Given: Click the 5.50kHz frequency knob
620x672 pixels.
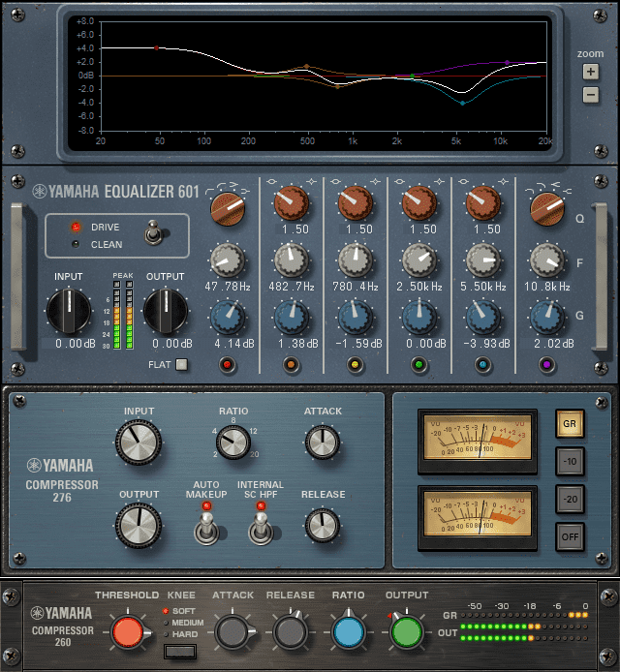Looking at the screenshot, I should point(483,260).
